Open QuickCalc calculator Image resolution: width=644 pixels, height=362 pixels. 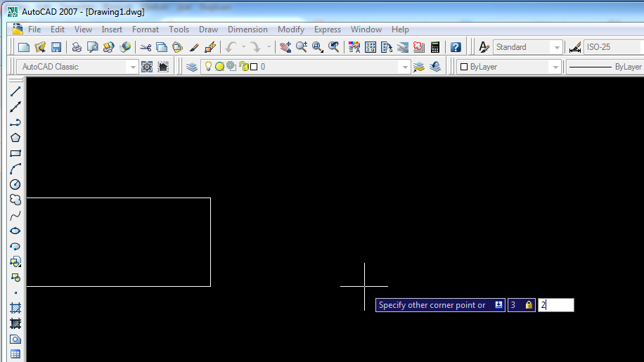[435, 47]
